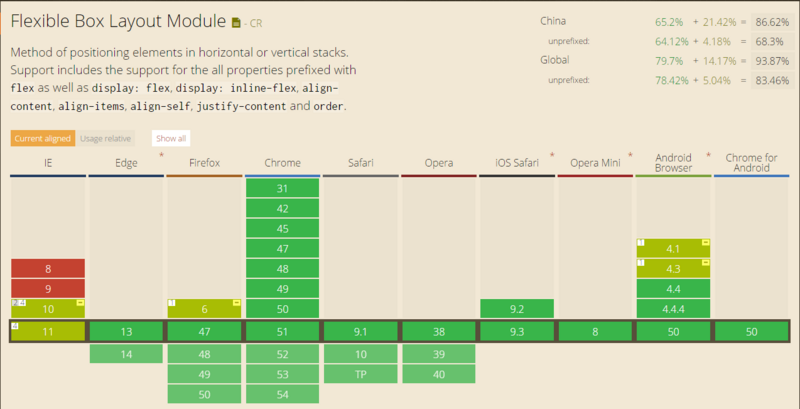Image resolution: width=800 pixels, height=409 pixels.
Task: Click the note marker on IE 11 cell
Action: pos(14,326)
